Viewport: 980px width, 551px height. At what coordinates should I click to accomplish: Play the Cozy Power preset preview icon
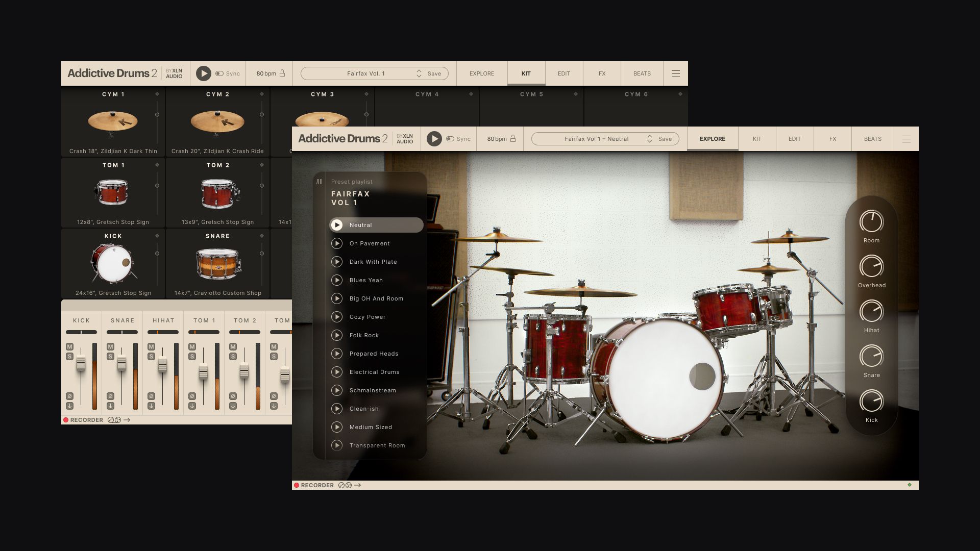[x=337, y=317]
